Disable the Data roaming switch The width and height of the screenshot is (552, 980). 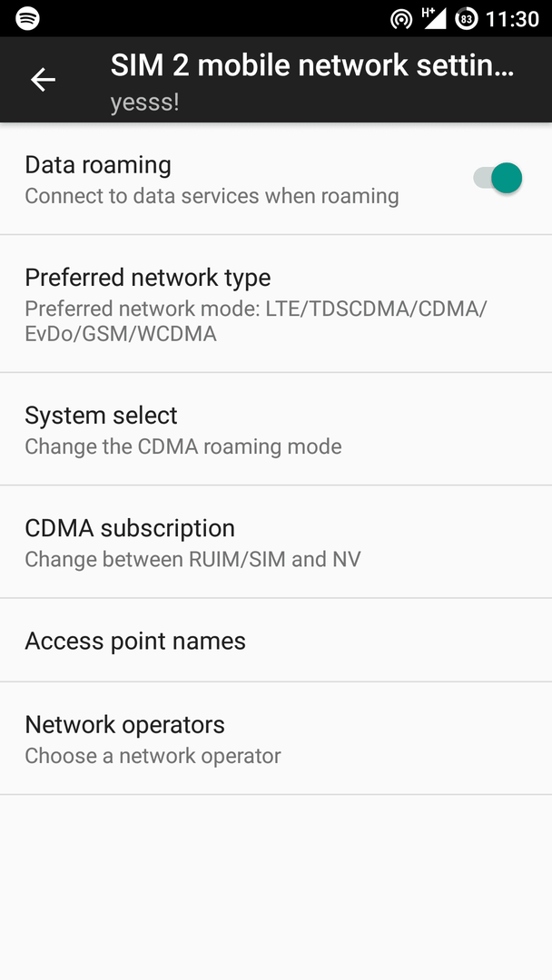[498, 178]
